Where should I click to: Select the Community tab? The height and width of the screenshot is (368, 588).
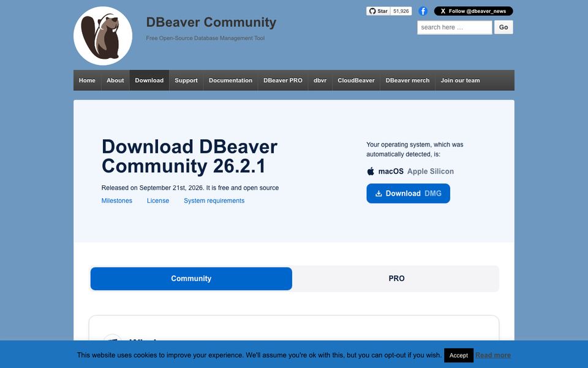point(191,278)
